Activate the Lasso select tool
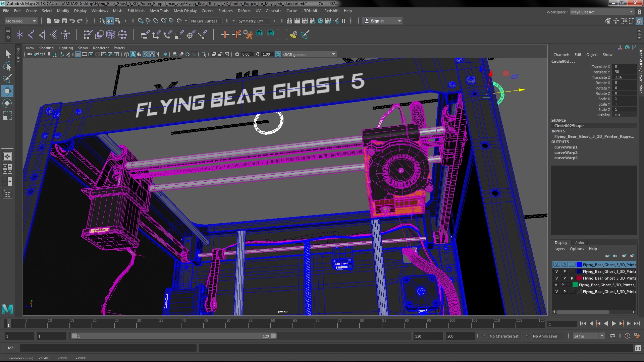This screenshot has height=362, width=644. (x=7, y=66)
